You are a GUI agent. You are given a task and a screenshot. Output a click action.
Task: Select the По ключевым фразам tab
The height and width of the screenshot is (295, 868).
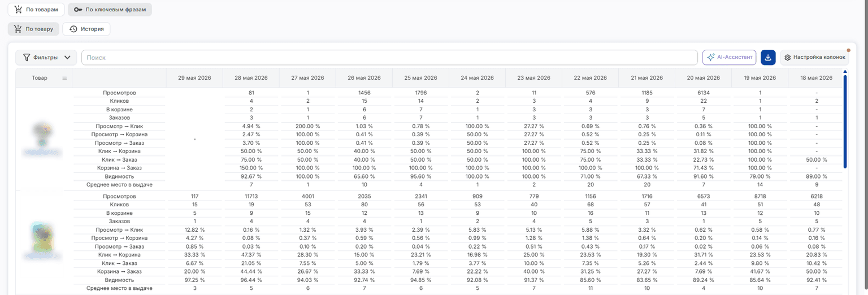point(110,10)
